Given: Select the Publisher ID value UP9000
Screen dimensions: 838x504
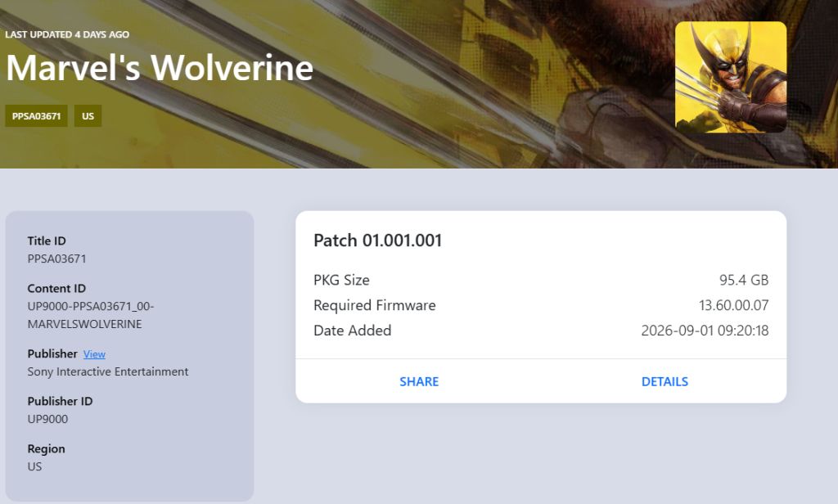Looking at the screenshot, I should pyautogui.click(x=47, y=419).
